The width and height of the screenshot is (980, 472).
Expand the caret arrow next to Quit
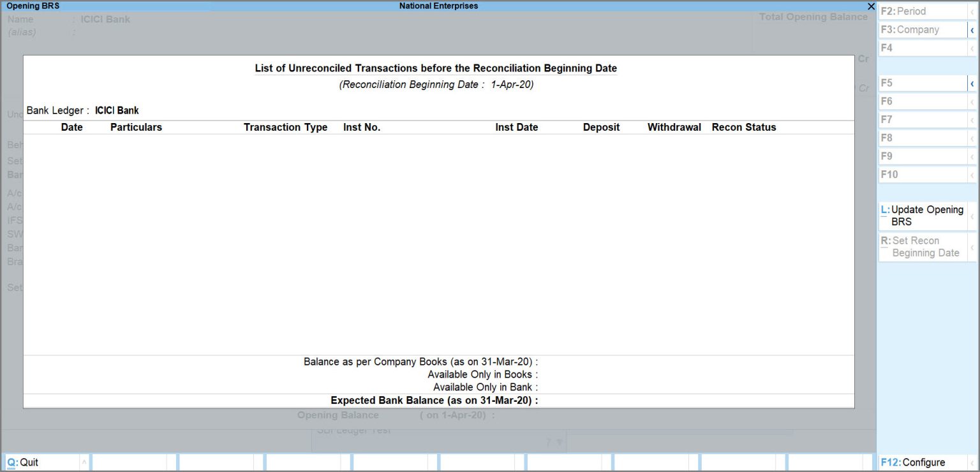pyautogui.click(x=84, y=462)
